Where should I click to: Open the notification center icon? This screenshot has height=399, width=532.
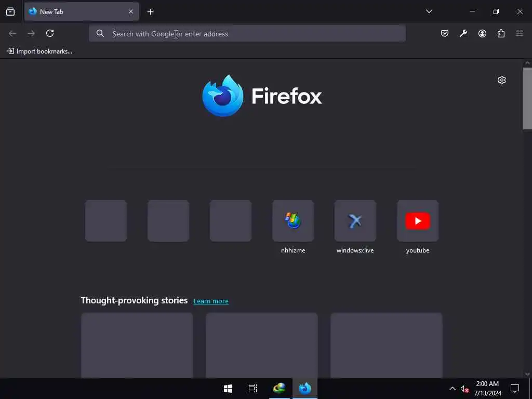tap(515, 389)
